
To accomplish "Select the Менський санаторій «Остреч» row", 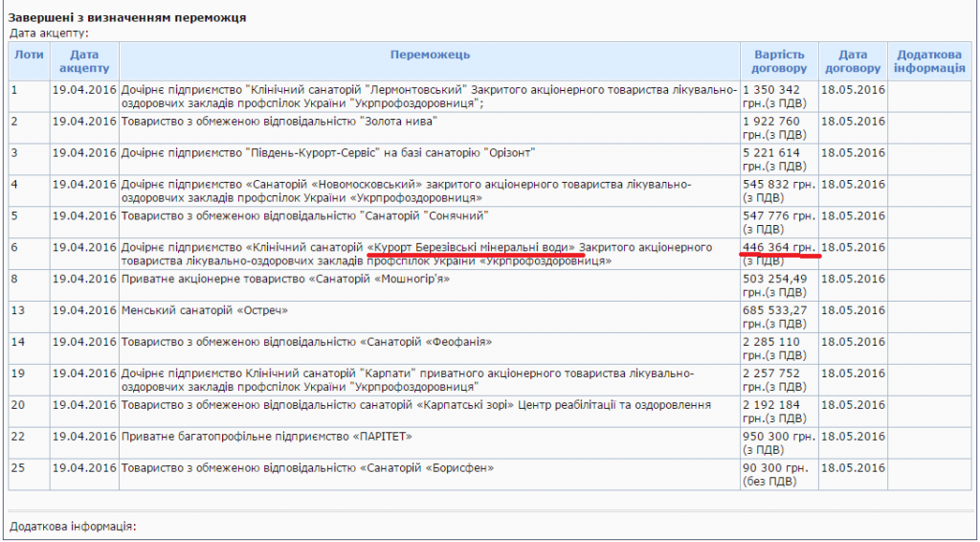I will pos(205,311).
